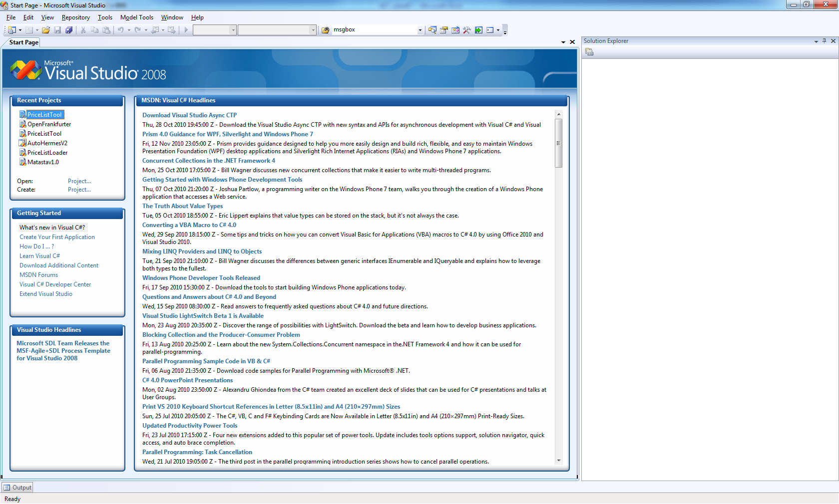
Task: Open the Toolbox wrench-and-hammer icon
Action: 467,30
